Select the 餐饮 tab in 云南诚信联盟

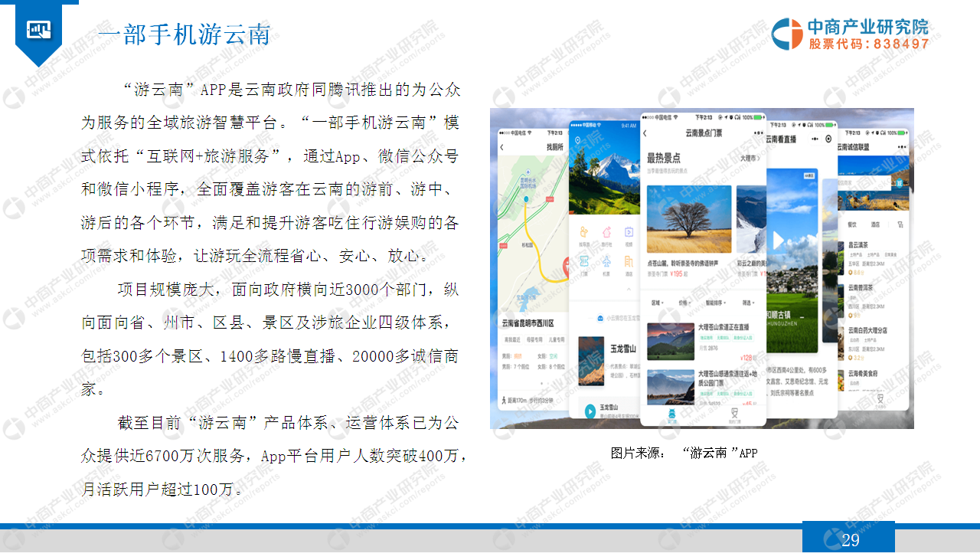coord(852,224)
